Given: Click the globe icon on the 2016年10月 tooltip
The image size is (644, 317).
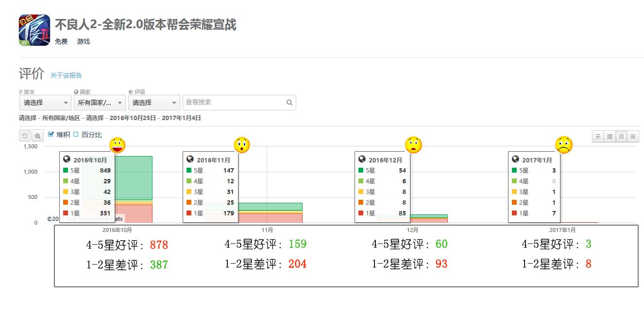Looking at the screenshot, I should tap(66, 158).
